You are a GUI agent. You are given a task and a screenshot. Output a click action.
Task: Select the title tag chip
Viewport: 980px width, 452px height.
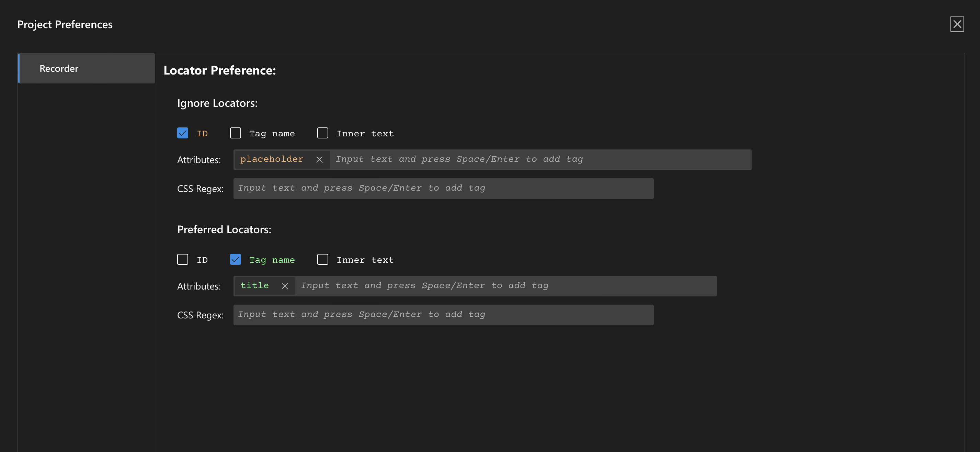(x=254, y=286)
